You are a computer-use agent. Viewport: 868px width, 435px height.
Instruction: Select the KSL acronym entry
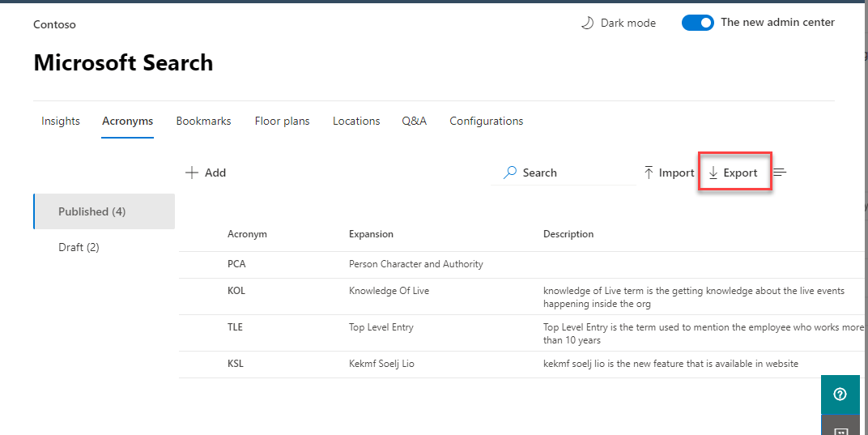click(x=236, y=364)
